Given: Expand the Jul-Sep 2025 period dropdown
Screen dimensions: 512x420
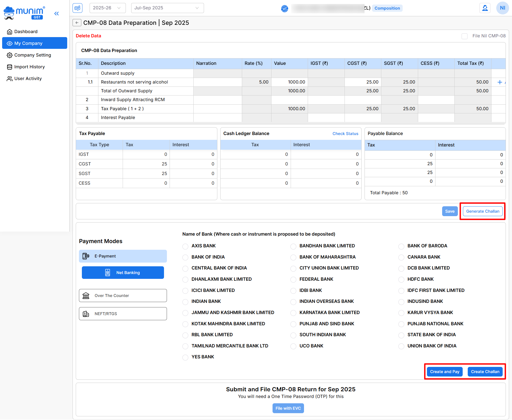Looking at the screenshot, I should click(167, 8).
